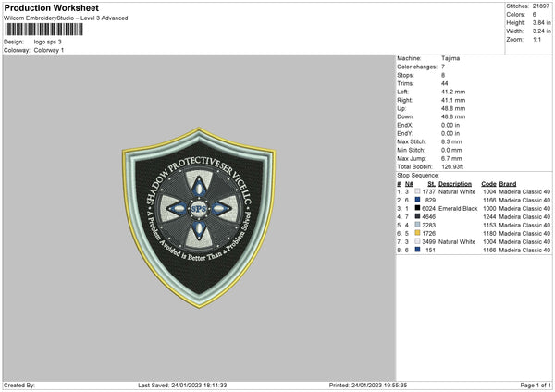
Task: Click the Machine value 'Tajima'
Action: pos(450,58)
